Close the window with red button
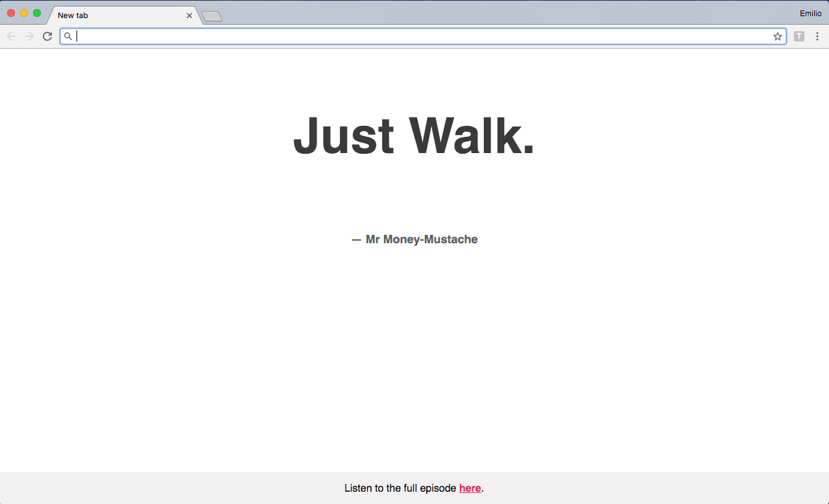 pyautogui.click(x=11, y=13)
